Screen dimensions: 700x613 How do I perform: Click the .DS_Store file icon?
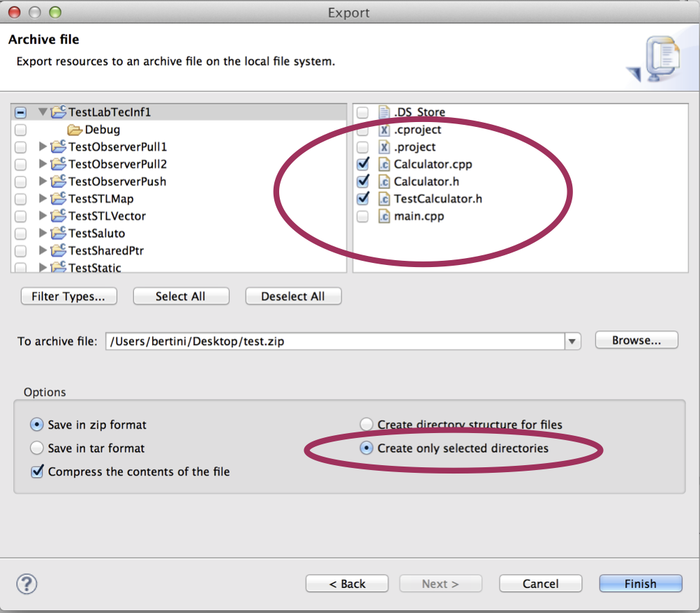tap(384, 112)
